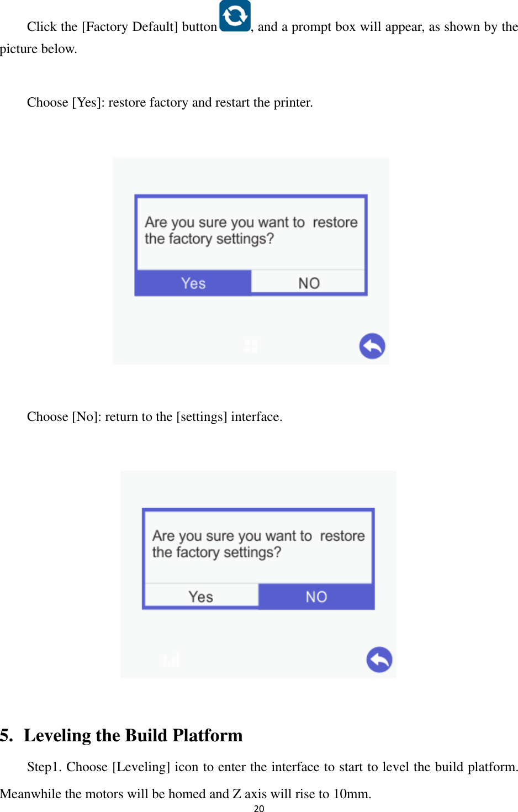Click the section number '5.' before Leveling
The image size is (518, 812).
[x=7, y=735]
